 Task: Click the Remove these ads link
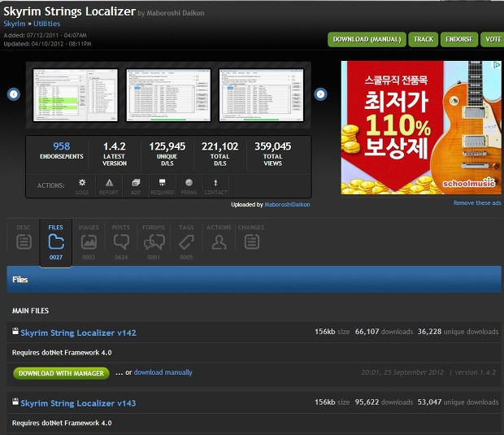point(477,203)
